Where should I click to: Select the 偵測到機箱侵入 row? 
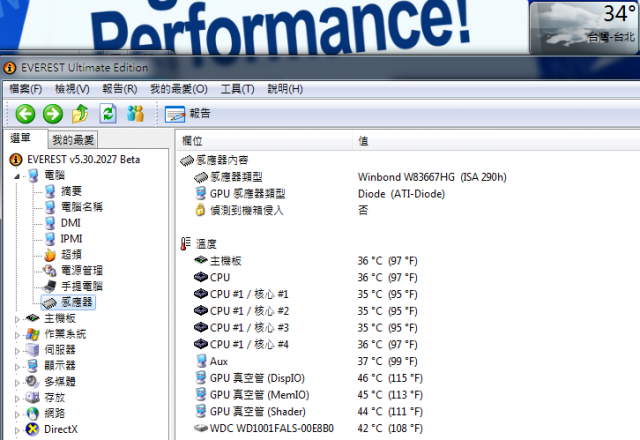tap(282, 210)
